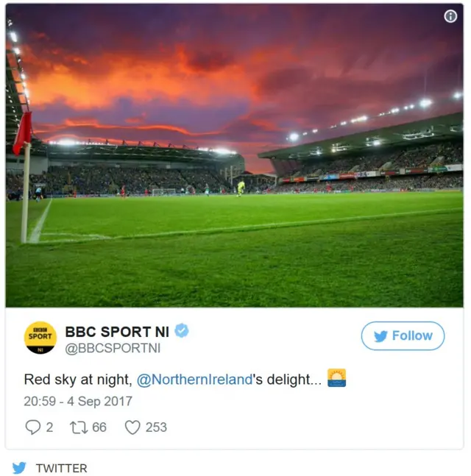This screenshot has height=476, width=471.
Task: Click the reply speech bubble icon
Action: click(x=32, y=427)
